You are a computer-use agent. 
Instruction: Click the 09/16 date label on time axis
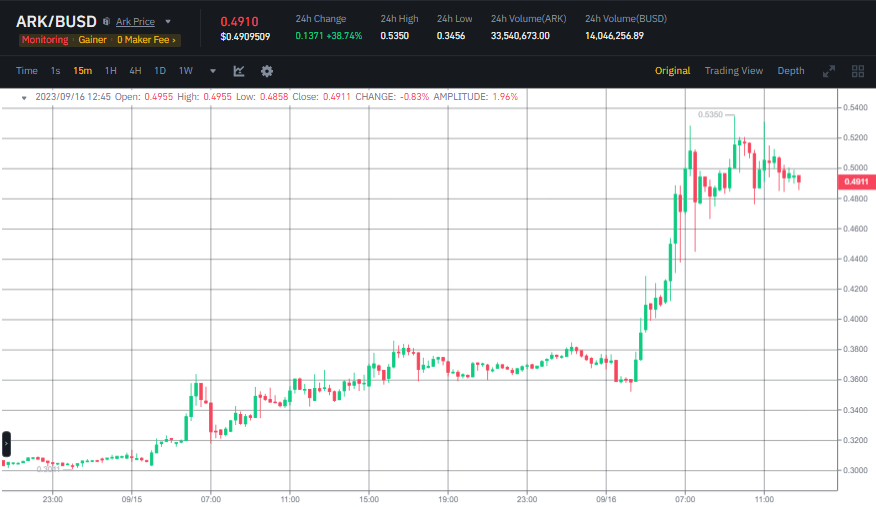pos(606,499)
